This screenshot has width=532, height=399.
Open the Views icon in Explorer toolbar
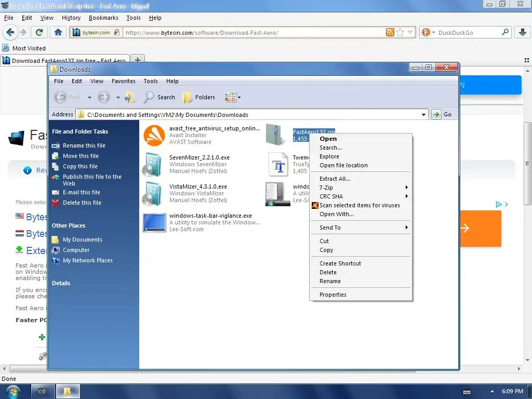pyautogui.click(x=230, y=97)
